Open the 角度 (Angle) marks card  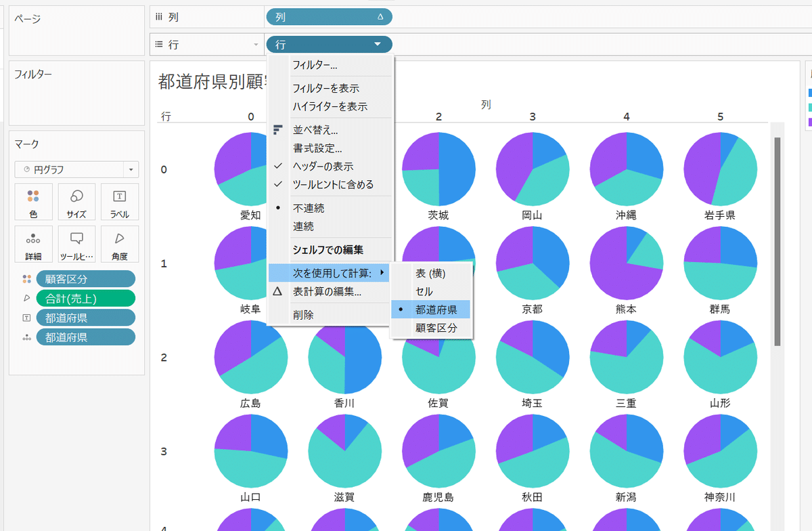(120, 244)
